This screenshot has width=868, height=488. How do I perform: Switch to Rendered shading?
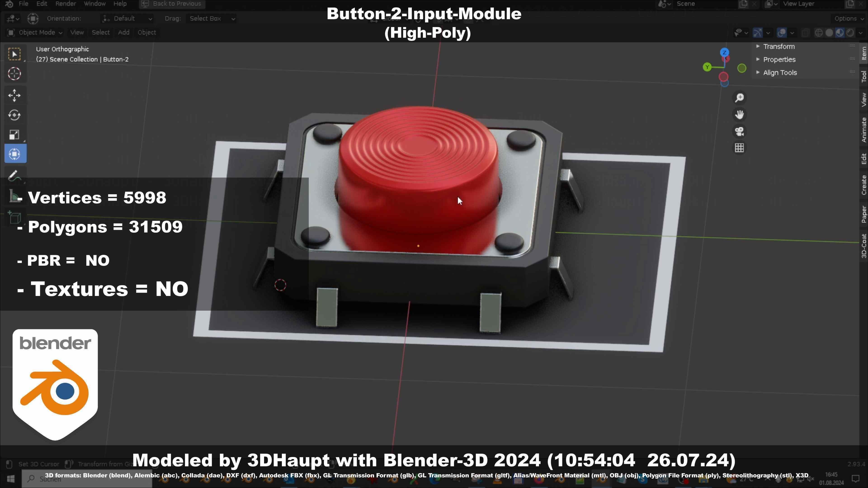tap(850, 33)
